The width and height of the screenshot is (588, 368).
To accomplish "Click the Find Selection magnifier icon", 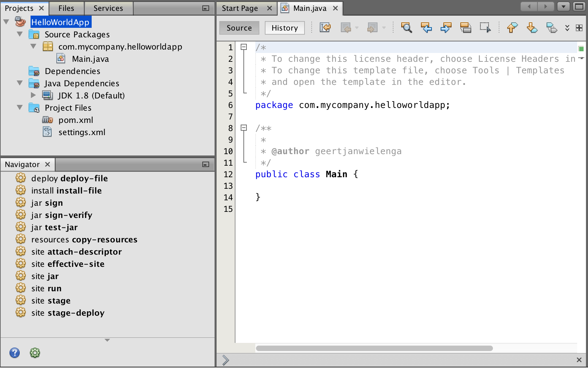I will [406, 27].
